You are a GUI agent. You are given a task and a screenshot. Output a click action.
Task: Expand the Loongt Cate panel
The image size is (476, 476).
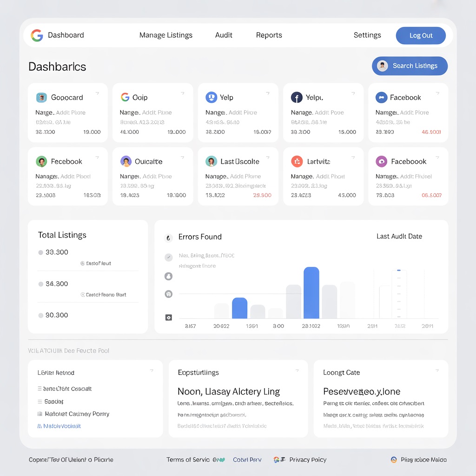point(436,370)
